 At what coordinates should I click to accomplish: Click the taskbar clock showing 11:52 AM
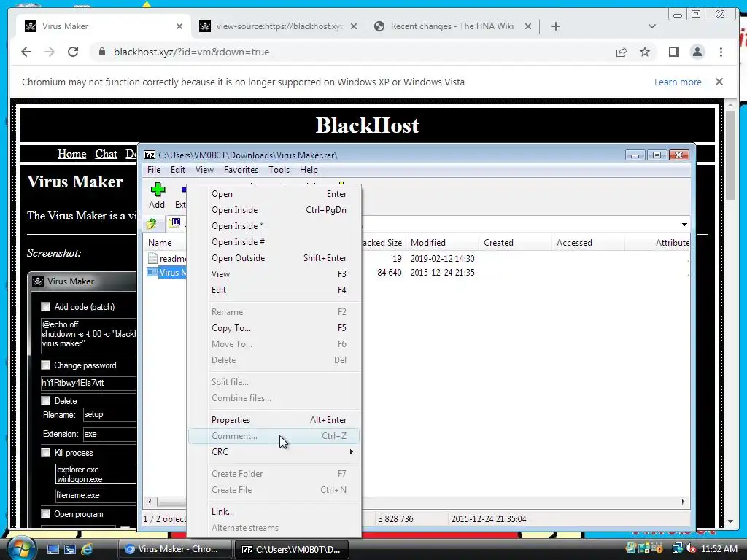point(719,548)
